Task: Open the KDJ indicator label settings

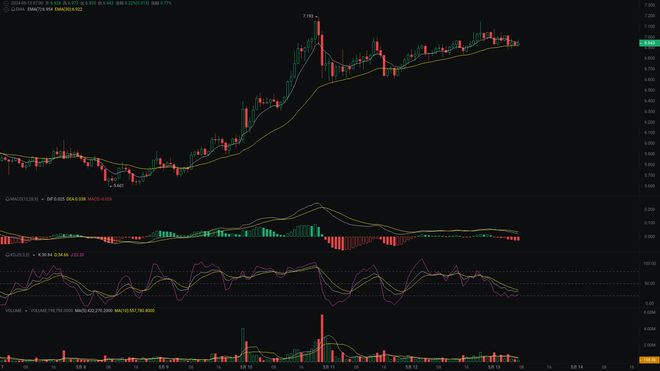Action: pyautogui.click(x=17, y=255)
